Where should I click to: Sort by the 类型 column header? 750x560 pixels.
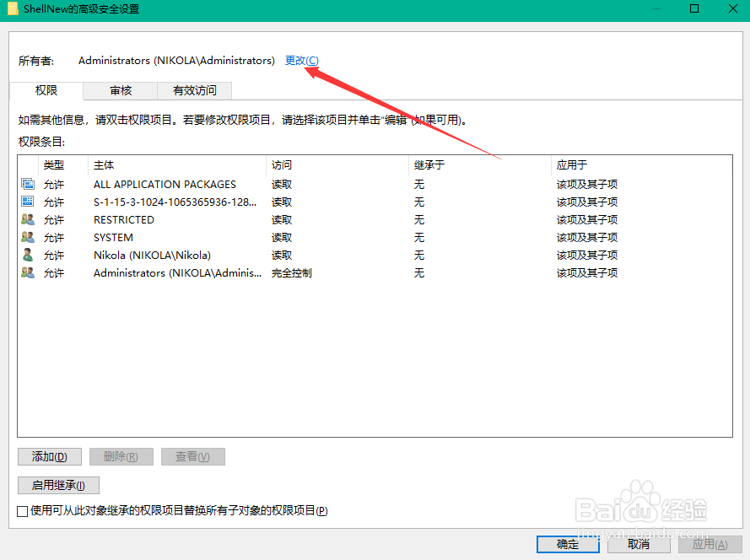point(63,165)
